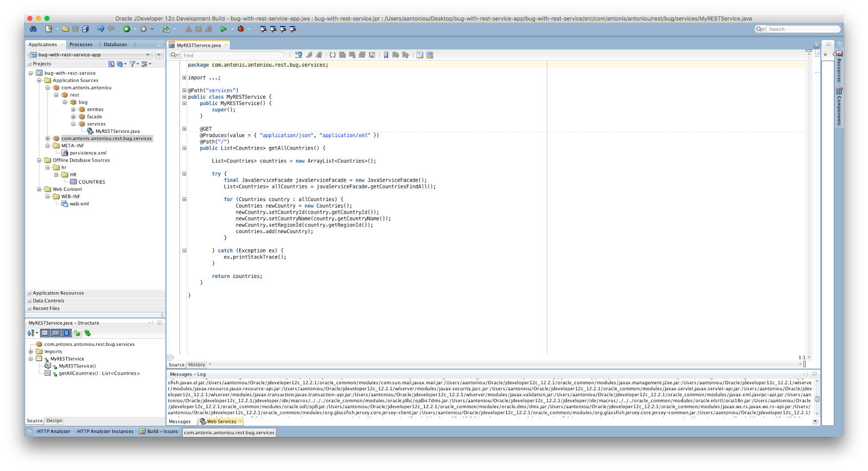Click the Toggle Bookmark icon in editor toolbar

386,55
